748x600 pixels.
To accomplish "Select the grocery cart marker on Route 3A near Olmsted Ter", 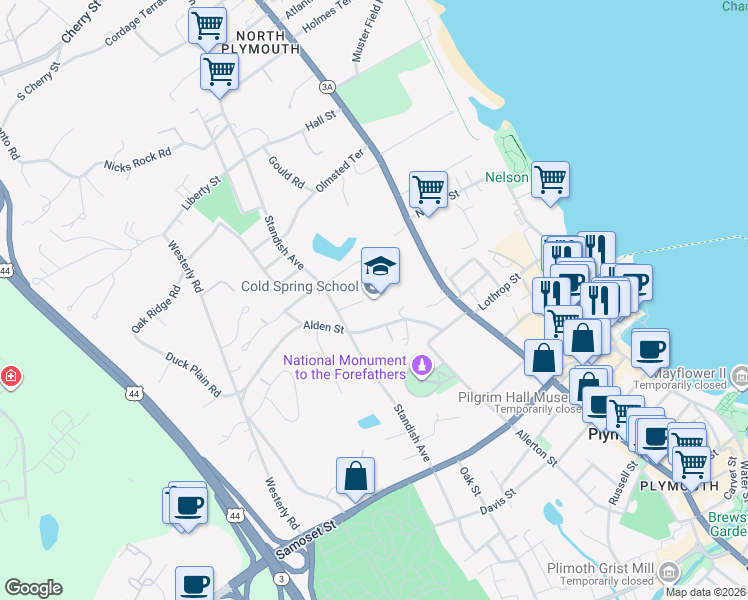I will pos(428,191).
